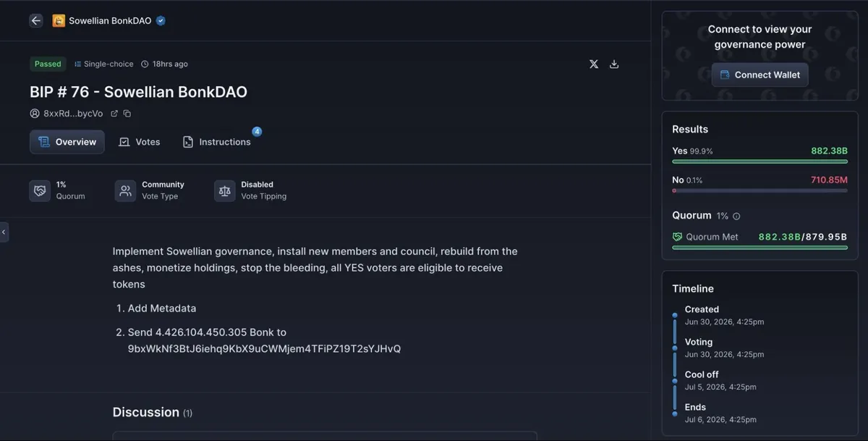This screenshot has height=441, width=868.
Task: Go back using the arrow button
Action: click(35, 21)
